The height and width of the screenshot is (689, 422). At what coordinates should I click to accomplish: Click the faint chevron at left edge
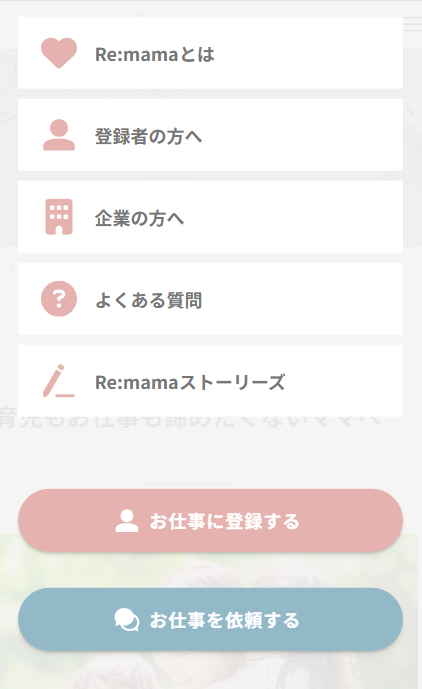[x=11, y=267]
